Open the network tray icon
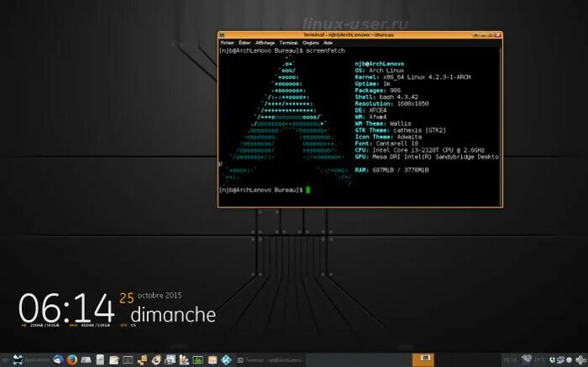Viewport: 588px width, 367px height. coord(560,360)
